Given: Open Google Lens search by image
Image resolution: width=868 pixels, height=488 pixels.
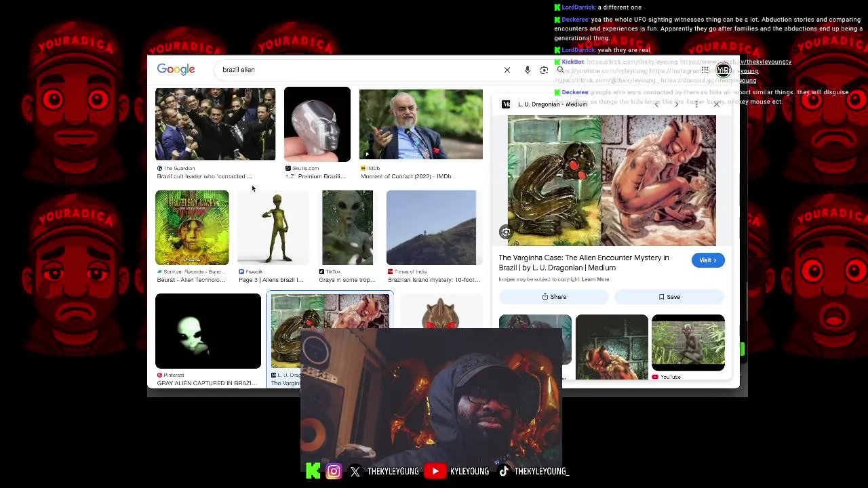Looking at the screenshot, I should (544, 70).
